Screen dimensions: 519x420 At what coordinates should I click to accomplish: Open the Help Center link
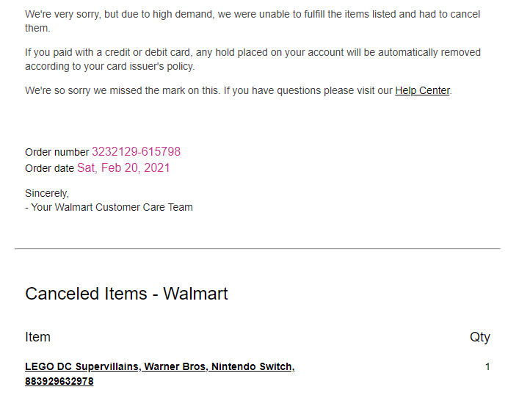pyautogui.click(x=422, y=91)
